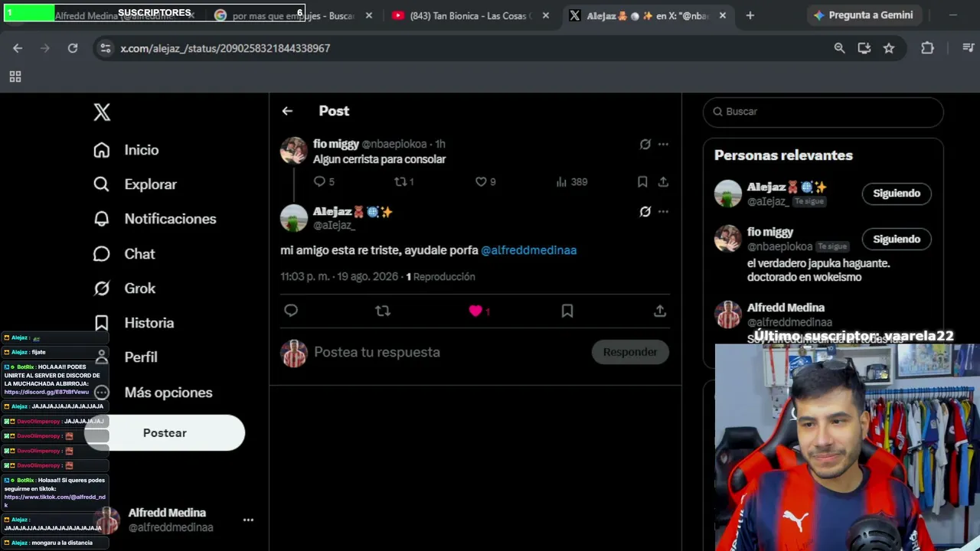Close the Tan Bionica tab

pyautogui.click(x=547, y=15)
